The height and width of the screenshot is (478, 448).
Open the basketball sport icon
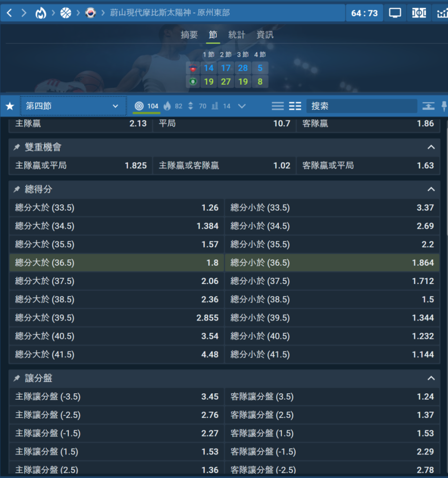pos(66,13)
